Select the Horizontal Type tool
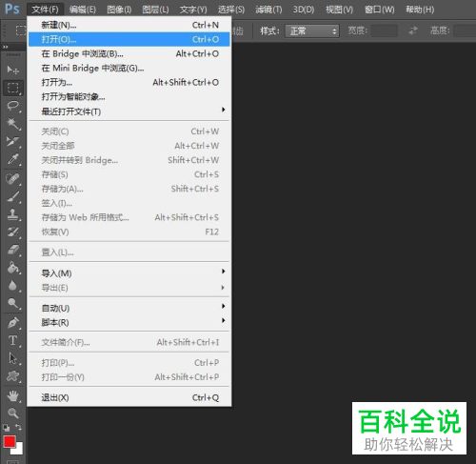The height and width of the screenshot is (464, 476). pyautogui.click(x=12, y=340)
